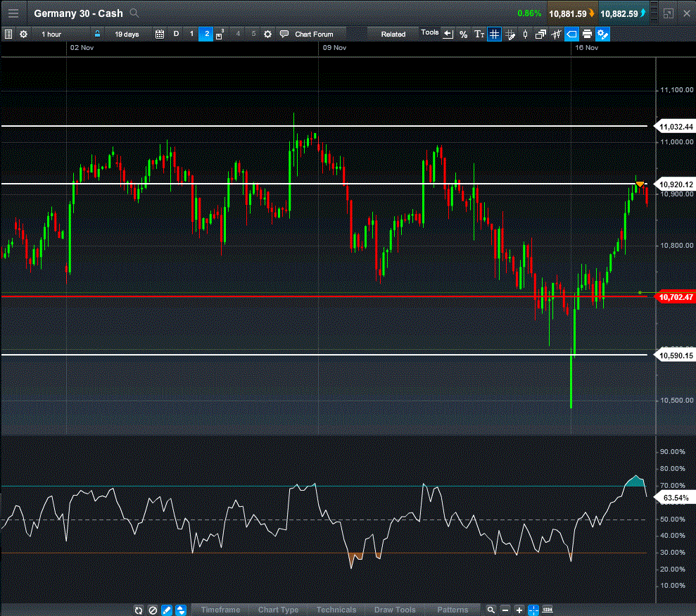The height and width of the screenshot is (616, 696).
Task: Click the 02 Nov date label
Action: (82, 48)
